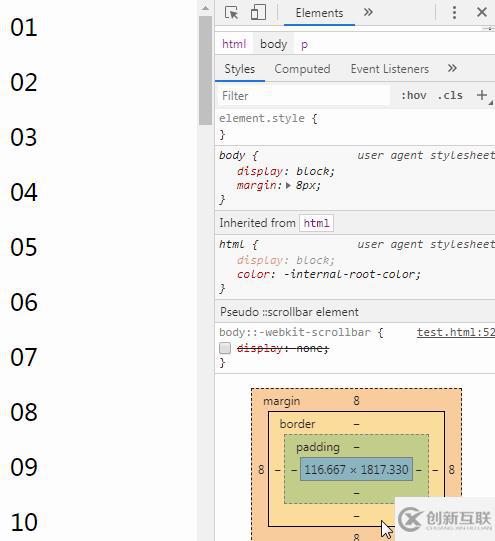
Task: Select the page text 05
Action: point(23,247)
